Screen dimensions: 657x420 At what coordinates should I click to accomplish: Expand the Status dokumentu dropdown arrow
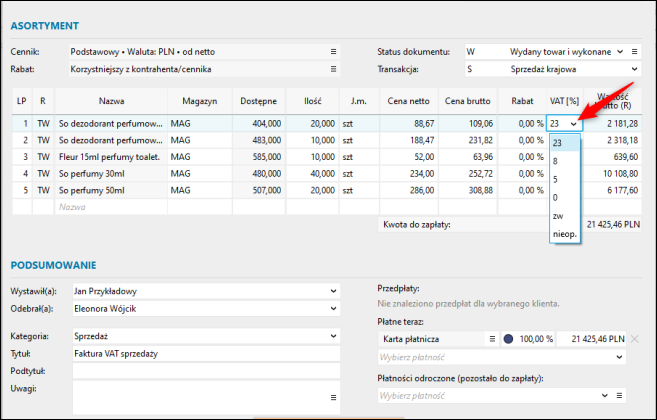(x=620, y=51)
